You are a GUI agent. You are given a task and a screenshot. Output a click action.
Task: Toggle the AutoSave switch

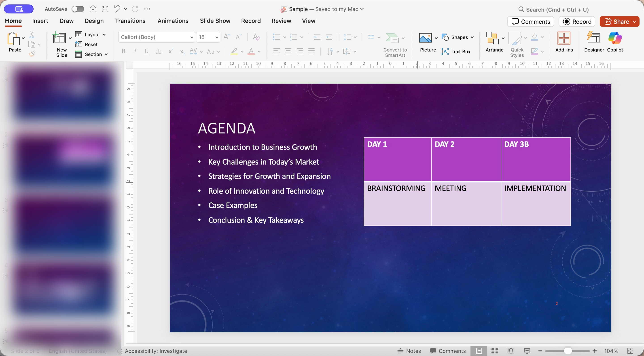[78, 9]
